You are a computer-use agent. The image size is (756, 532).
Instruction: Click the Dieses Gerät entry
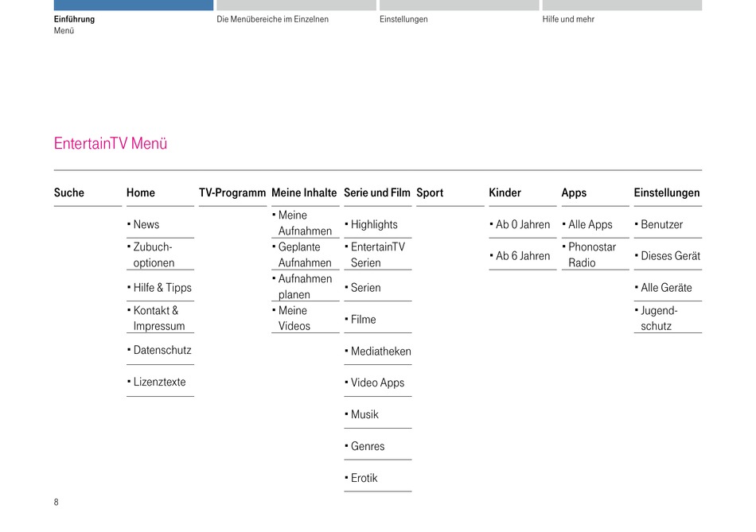670,256
